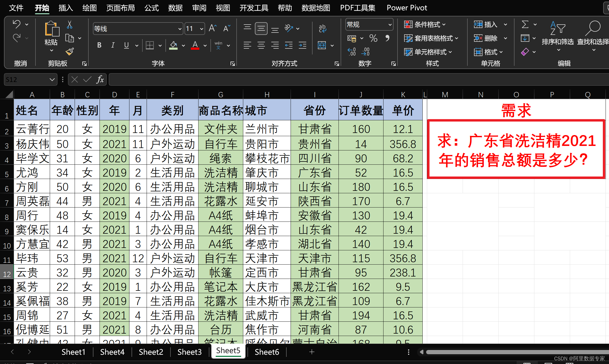Click the Cut scissors icon
The width and height of the screenshot is (609, 364).
(70, 25)
